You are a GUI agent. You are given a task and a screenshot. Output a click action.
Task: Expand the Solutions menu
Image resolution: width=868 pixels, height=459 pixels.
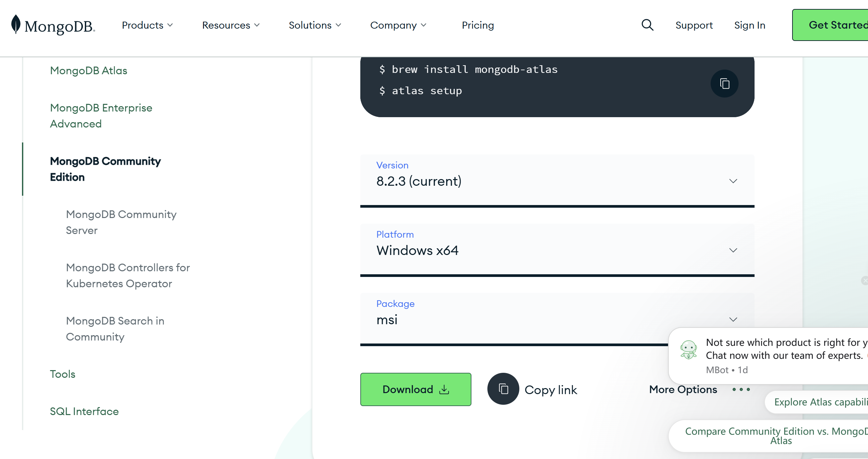coord(315,25)
